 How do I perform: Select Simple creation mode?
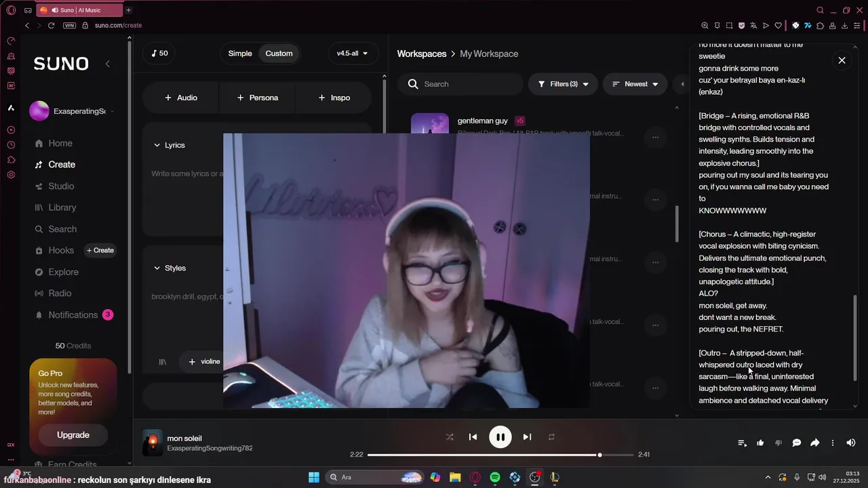[239, 54]
